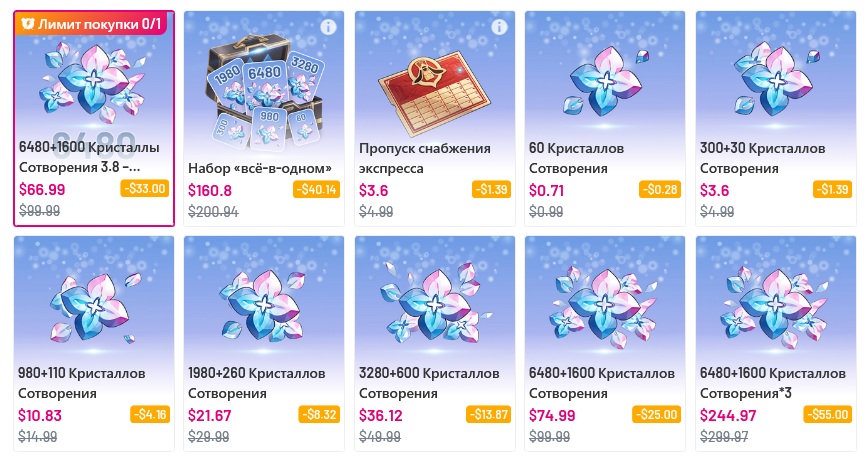The width and height of the screenshot is (867, 459).
Task: Click the $21.67 price label
Action: tap(210, 415)
